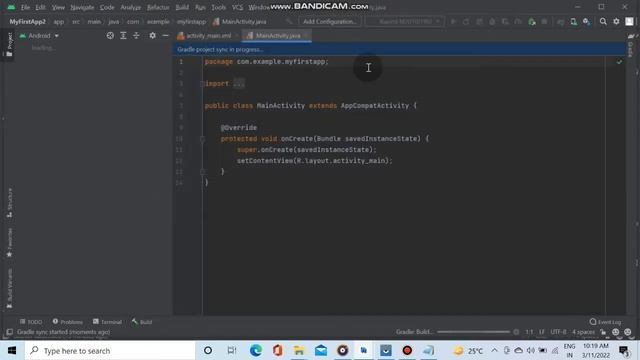Click the Debug app bug icon
The height and width of the screenshot is (360, 640).
(492, 22)
